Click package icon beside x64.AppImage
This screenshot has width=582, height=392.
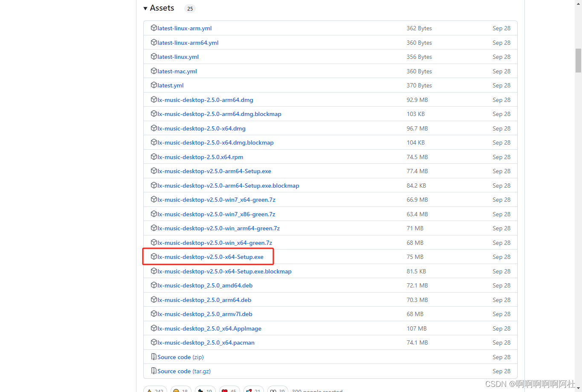click(154, 328)
